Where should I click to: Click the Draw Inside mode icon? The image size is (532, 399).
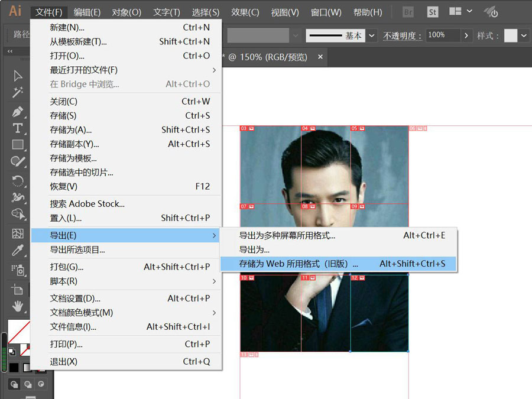41,384
